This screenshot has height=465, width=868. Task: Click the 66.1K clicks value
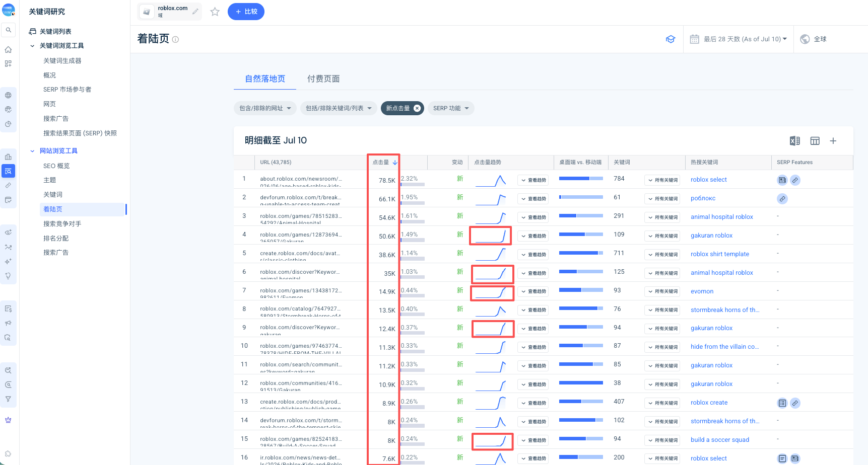tap(387, 199)
